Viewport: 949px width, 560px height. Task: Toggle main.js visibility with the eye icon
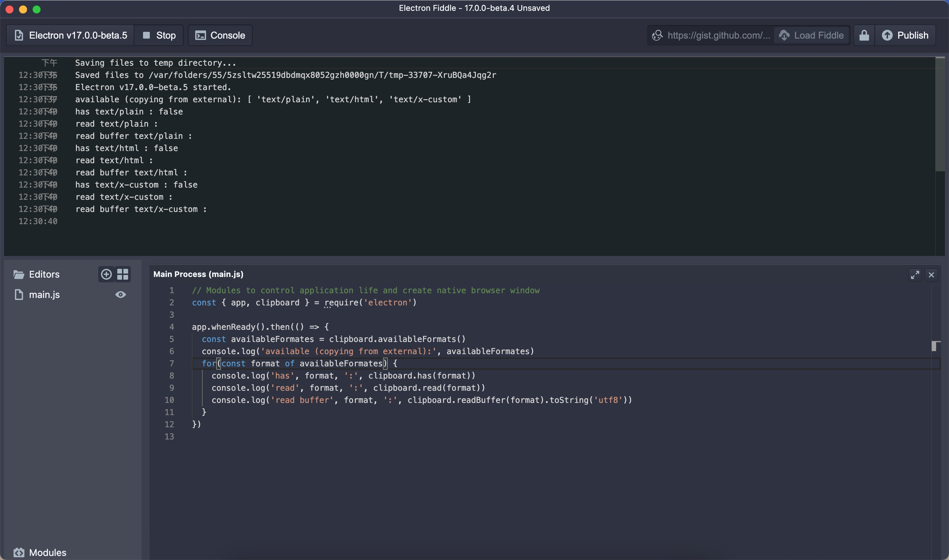tap(121, 294)
